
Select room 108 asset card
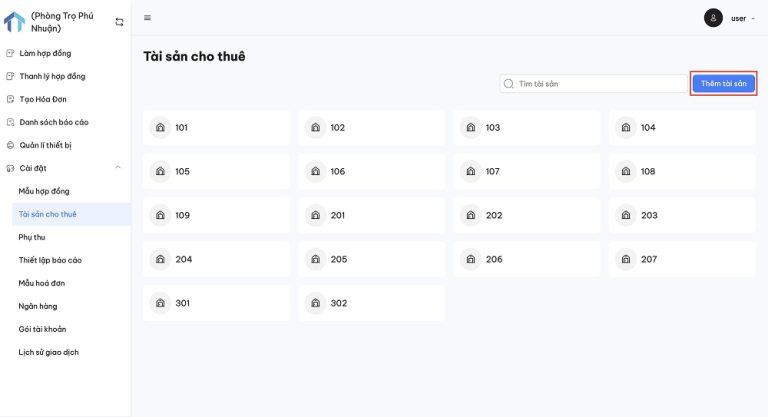(682, 172)
